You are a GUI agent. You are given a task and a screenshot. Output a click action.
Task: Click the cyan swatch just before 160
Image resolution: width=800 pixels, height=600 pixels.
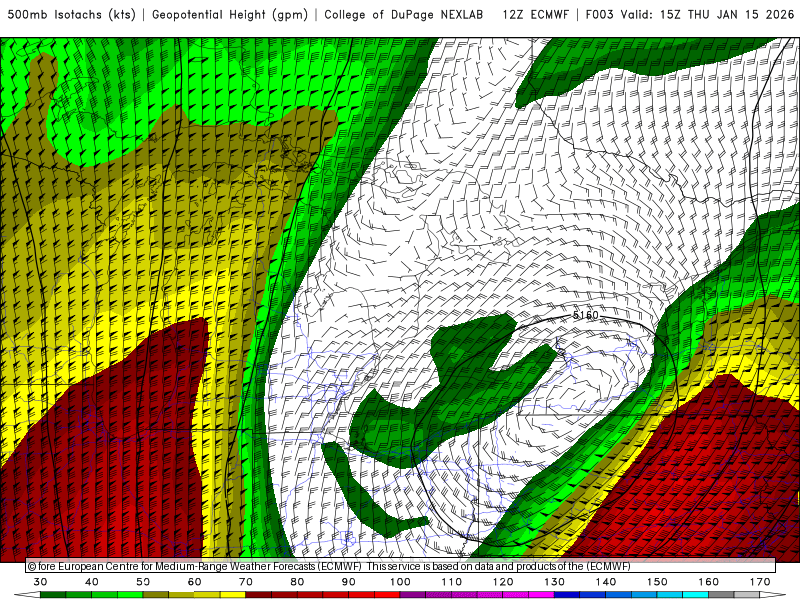695,595
